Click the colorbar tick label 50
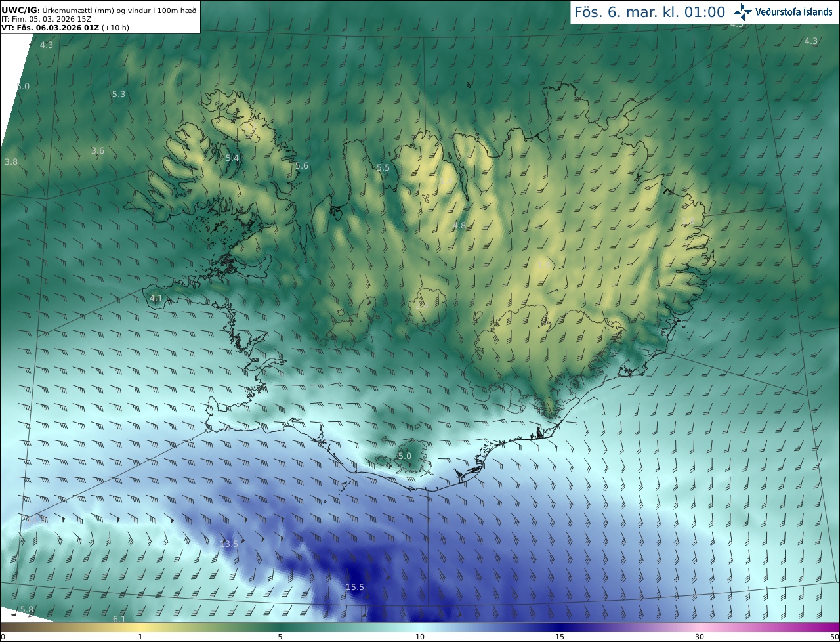840x642 pixels. (835, 637)
